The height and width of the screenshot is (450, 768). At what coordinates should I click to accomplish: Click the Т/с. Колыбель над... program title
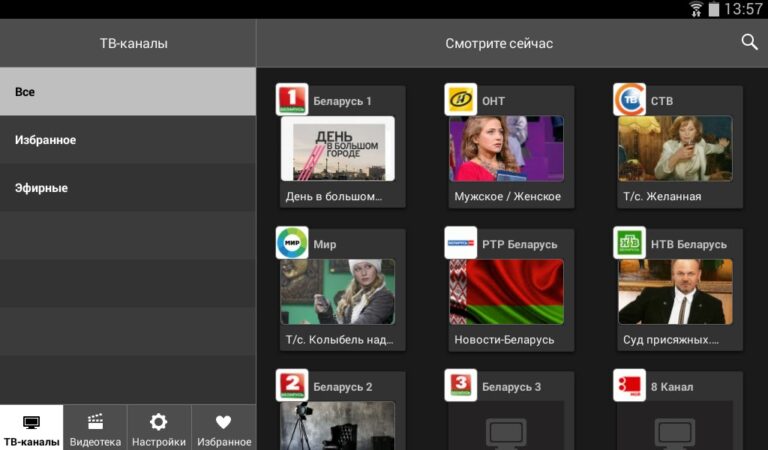click(339, 339)
